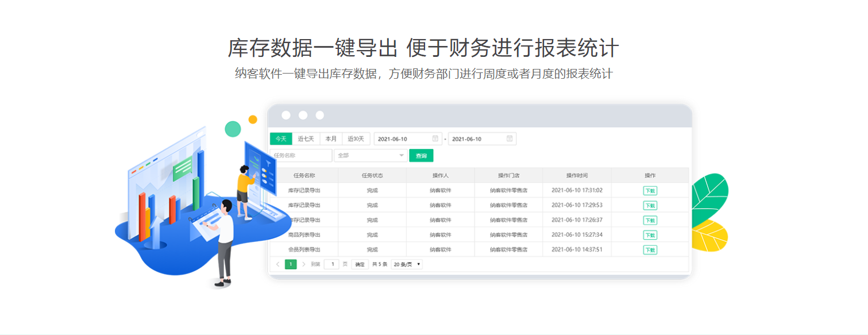Click the 任务名称 input field
The width and height of the screenshot is (868, 335).
302,155
